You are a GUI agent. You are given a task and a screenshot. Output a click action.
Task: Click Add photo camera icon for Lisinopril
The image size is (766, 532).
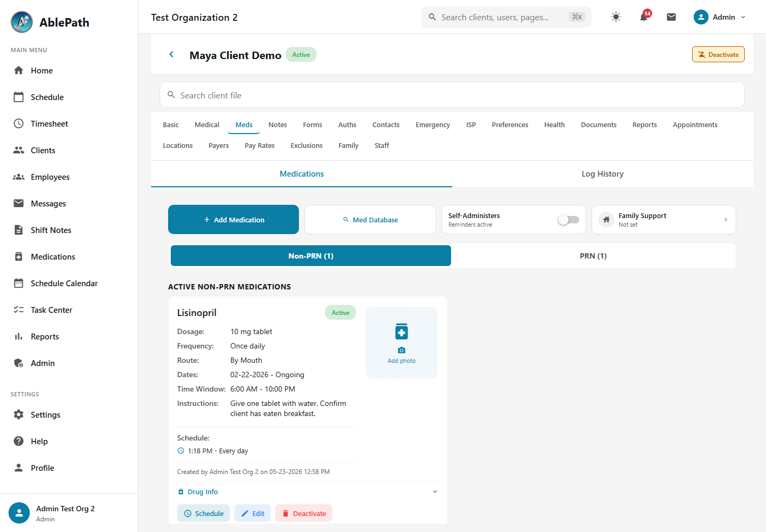click(402, 350)
